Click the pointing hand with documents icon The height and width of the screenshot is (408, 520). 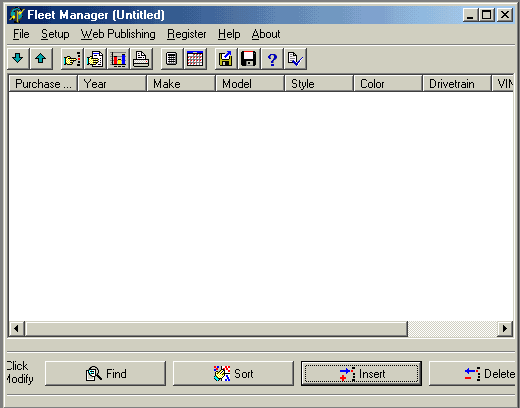click(x=95, y=59)
